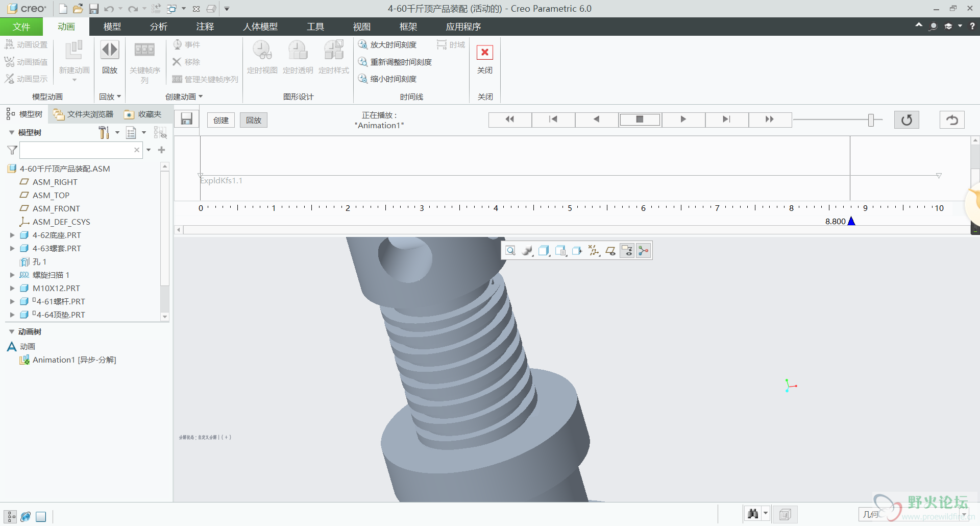This screenshot has height=526, width=980.
Task: Expand the 回放 group dropdown
Action: (110, 97)
